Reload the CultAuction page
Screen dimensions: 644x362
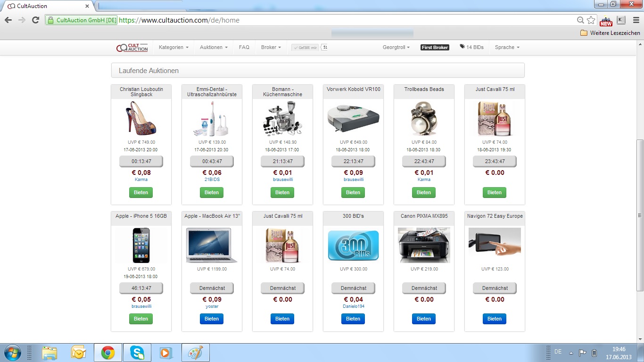click(x=35, y=20)
